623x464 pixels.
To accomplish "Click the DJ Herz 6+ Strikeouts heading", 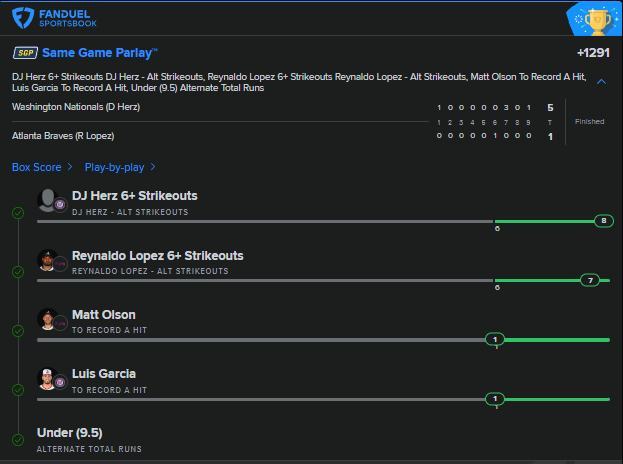I will (x=134, y=196).
